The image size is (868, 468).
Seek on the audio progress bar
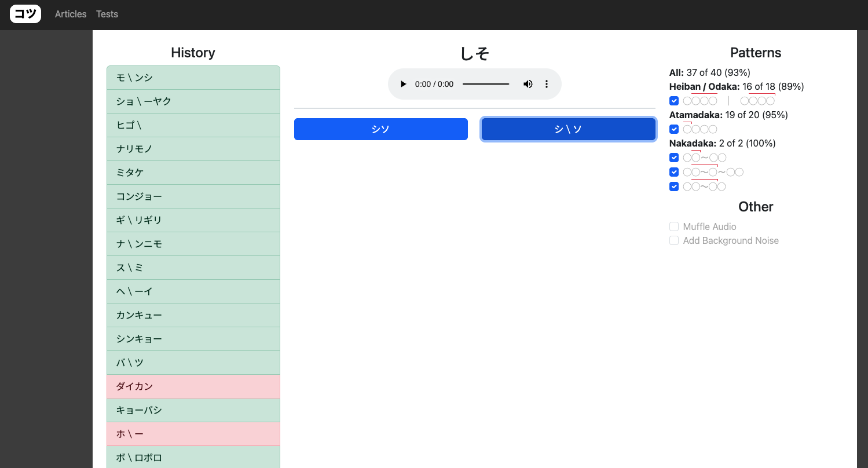point(486,84)
